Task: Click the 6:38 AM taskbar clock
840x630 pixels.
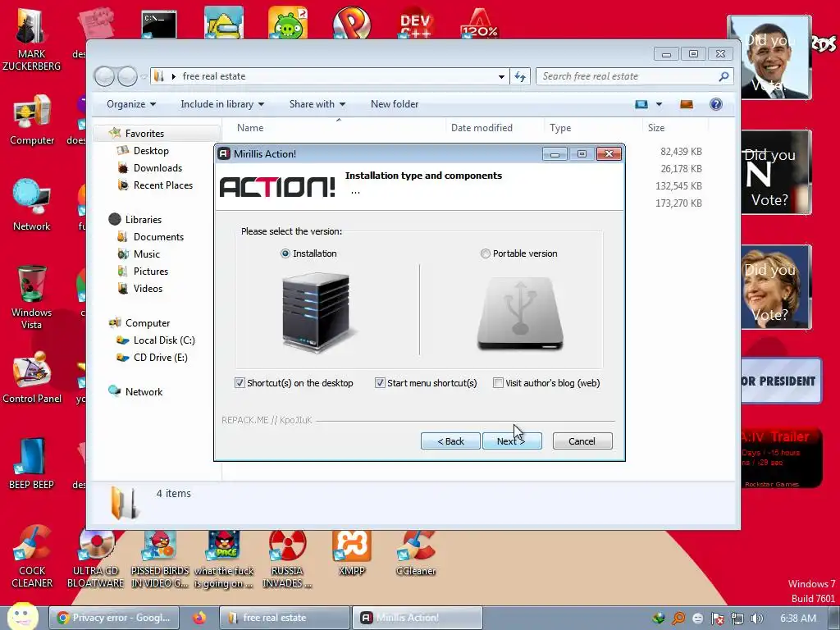Action: [x=797, y=619]
